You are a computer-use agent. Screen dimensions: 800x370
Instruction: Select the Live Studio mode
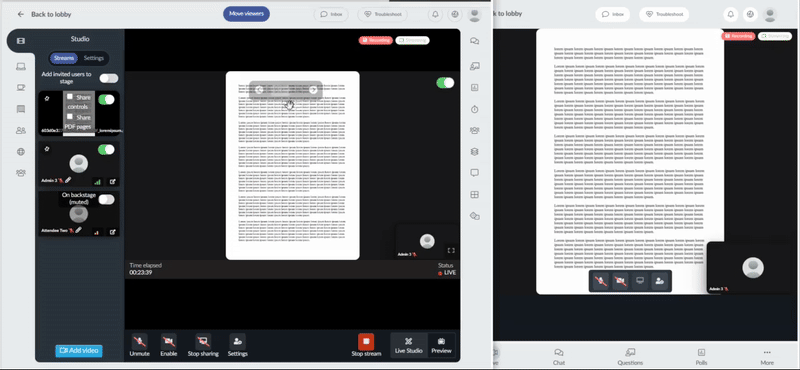pyautogui.click(x=408, y=346)
